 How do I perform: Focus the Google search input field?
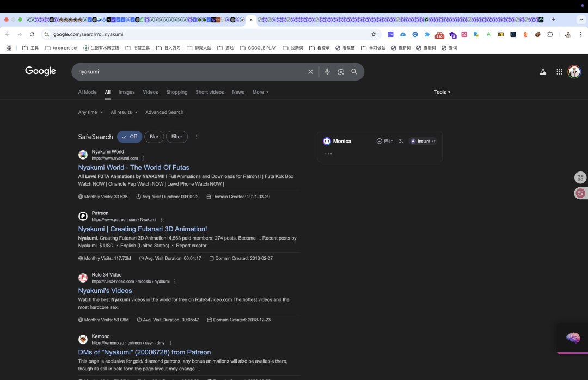(x=191, y=72)
